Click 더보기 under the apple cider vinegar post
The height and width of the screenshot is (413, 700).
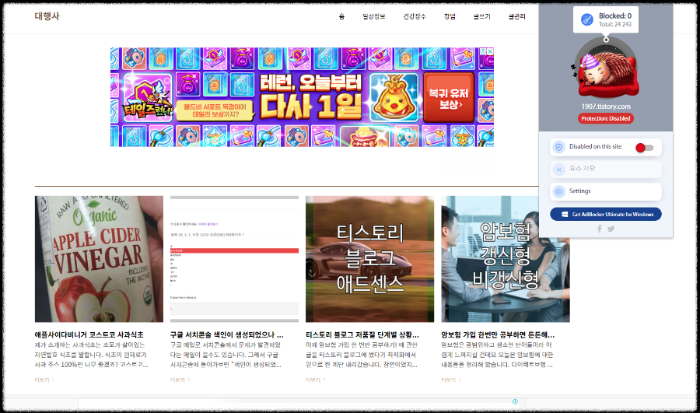[x=44, y=380]
